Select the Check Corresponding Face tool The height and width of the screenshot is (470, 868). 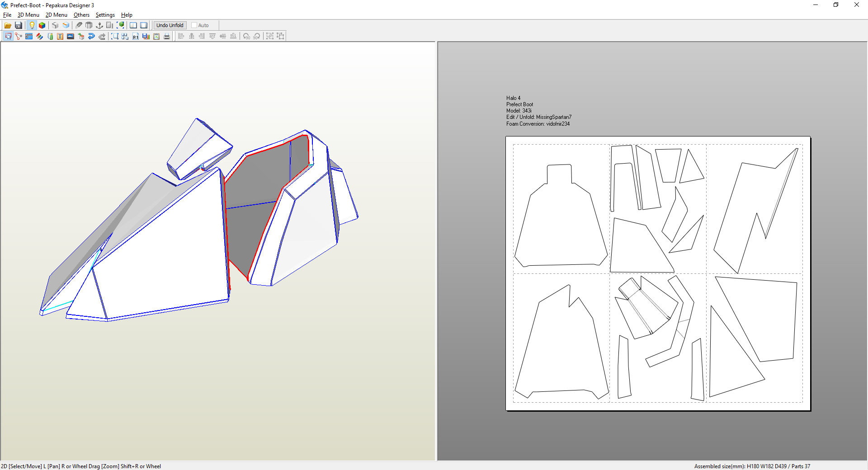(x=50, y=36)
